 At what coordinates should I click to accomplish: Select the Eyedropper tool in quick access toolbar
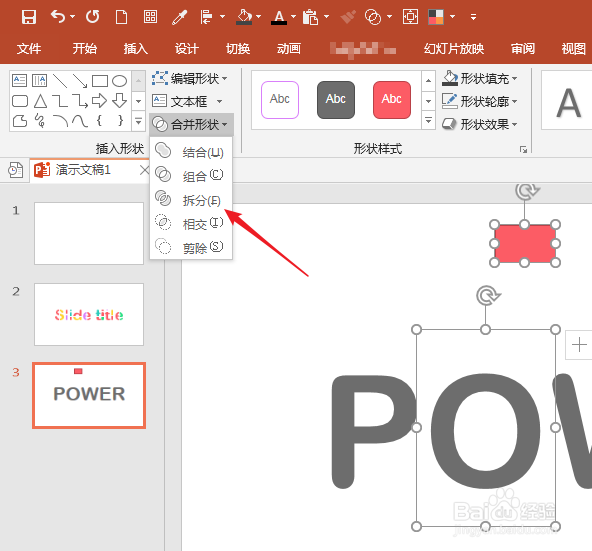click(x=179, y=17)
